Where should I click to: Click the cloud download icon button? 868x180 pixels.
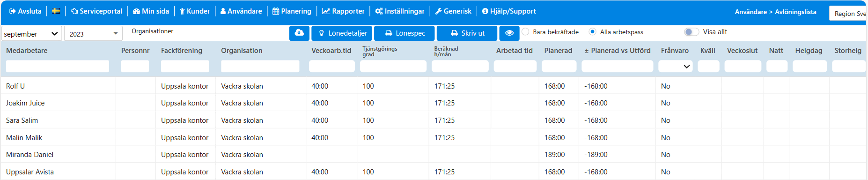pos(299,33)
